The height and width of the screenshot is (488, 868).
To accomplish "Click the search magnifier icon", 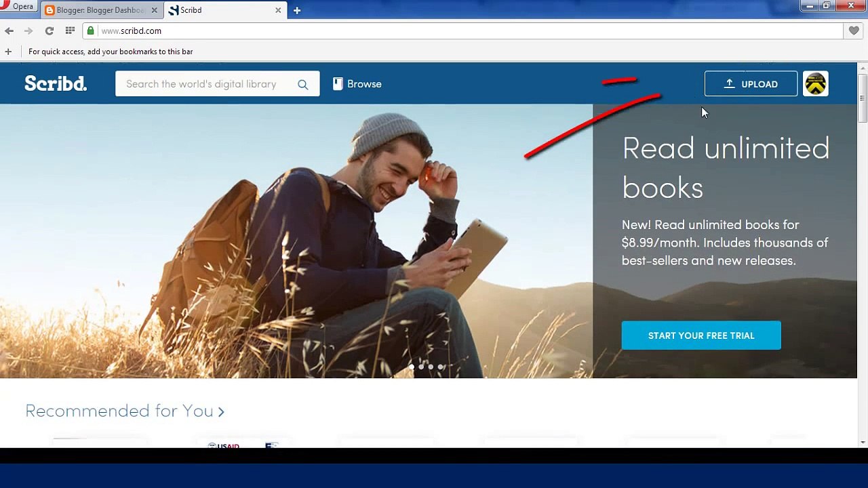I will (303, 85).
